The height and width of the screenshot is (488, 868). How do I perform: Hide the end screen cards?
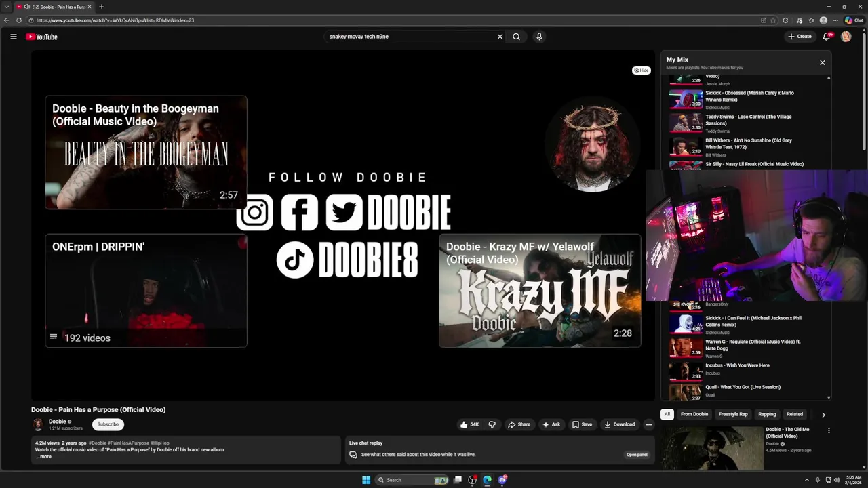pos(642,70)
